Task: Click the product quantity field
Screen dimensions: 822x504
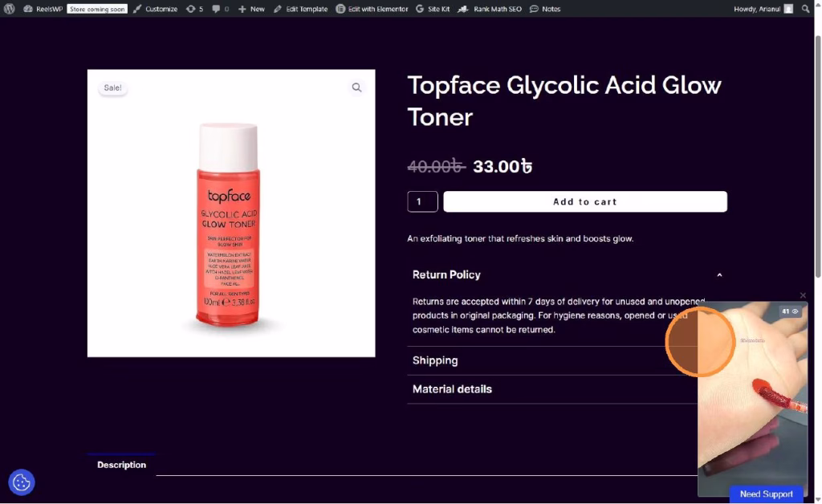Action: pos(422,201)
